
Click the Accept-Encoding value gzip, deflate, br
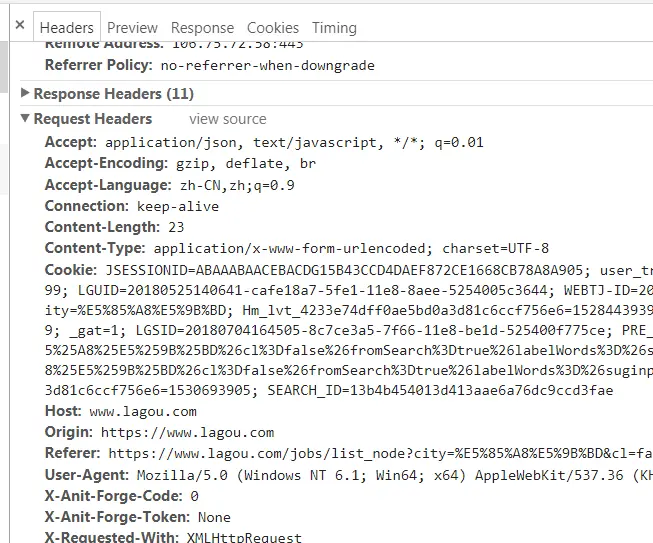pyautogui.click(x=246, y=164)
